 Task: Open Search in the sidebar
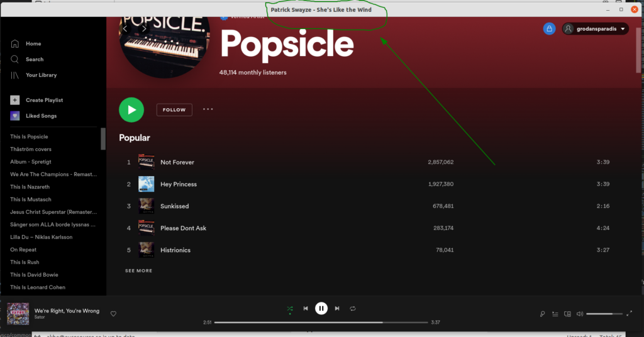tap(26, 59)
